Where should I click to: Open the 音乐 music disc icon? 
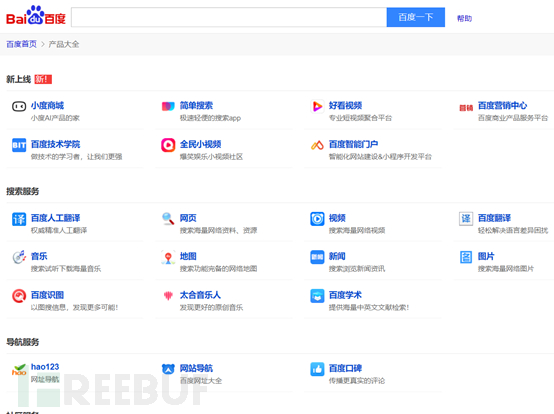point(19,257)
